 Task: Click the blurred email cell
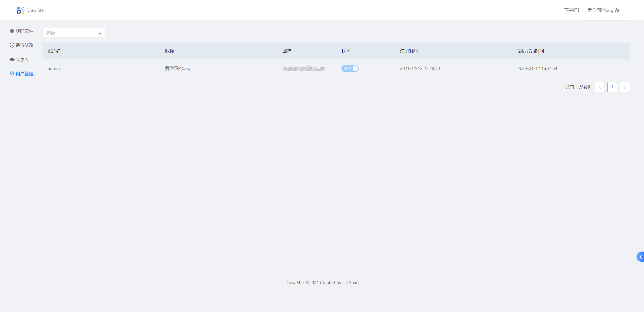pyautogui.click(x=304, y=68)
